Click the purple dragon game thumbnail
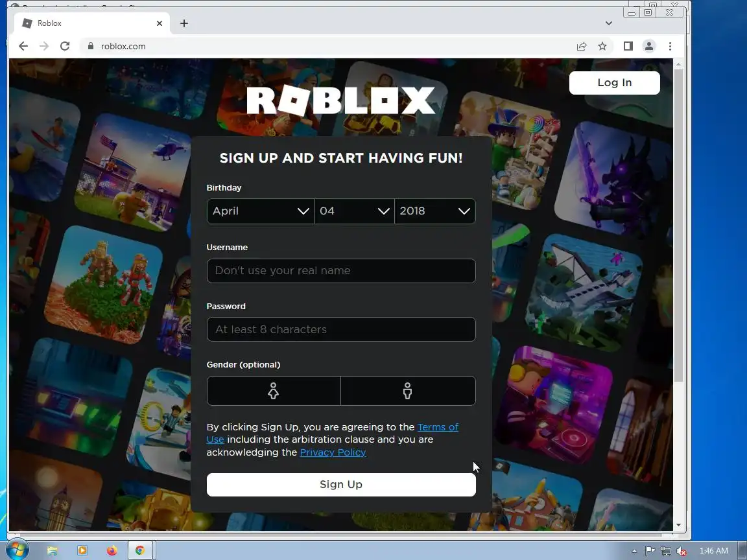This screenshot has height=560, width=747. click(612, 179)
